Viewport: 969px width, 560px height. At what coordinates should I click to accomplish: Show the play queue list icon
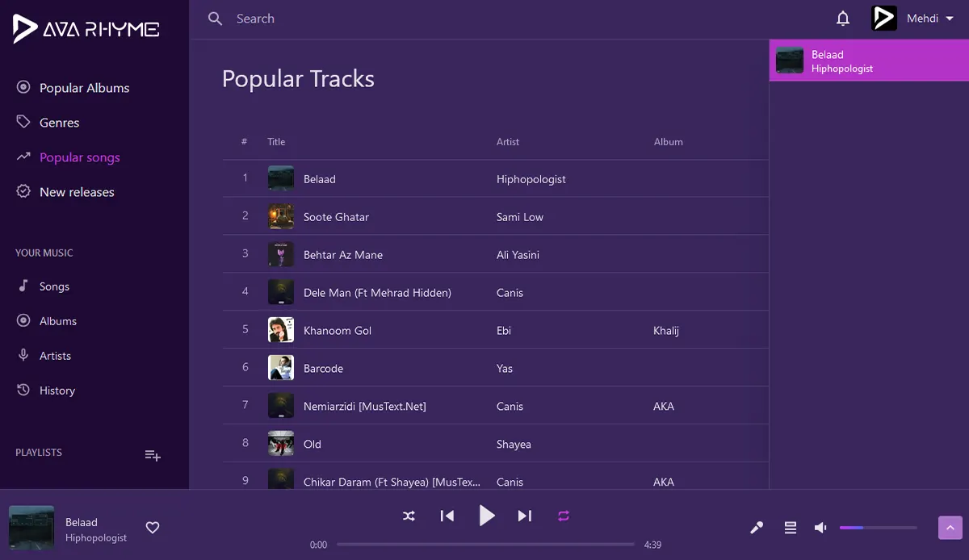pyautogui.click(x=791, y=528)
